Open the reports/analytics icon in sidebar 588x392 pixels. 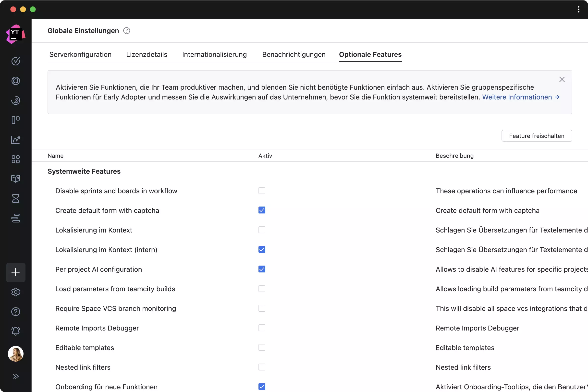click(x=16, y=140)
